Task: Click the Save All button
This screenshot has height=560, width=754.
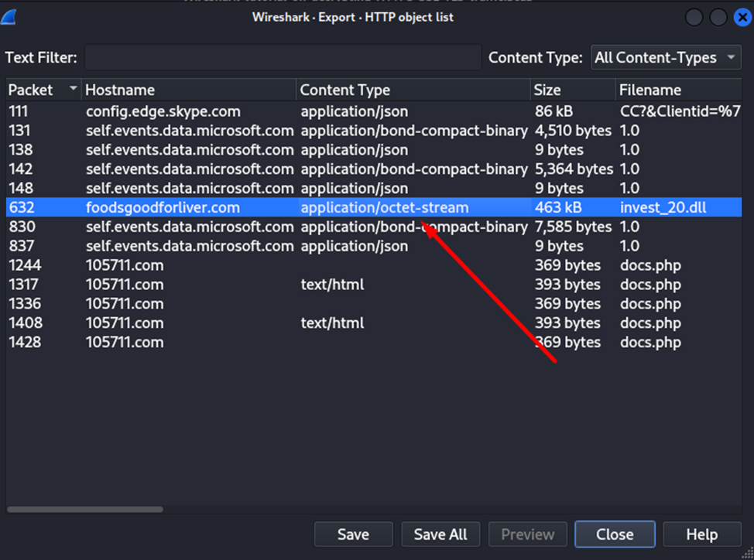Action: pos(440,534)
